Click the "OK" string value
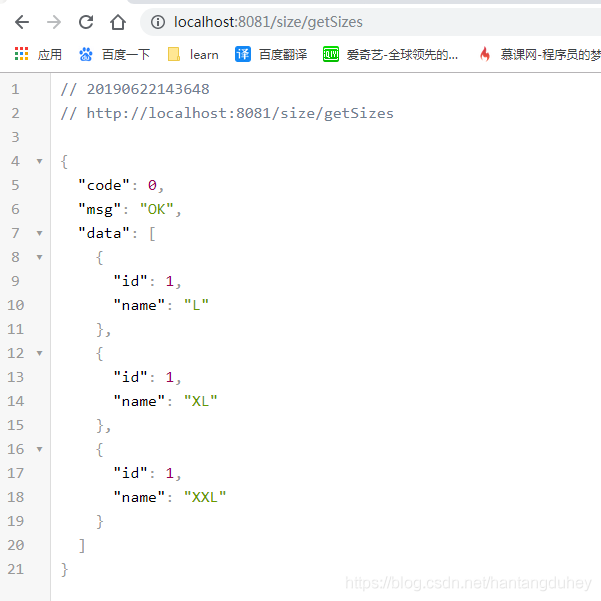 (x=156, y=209)
